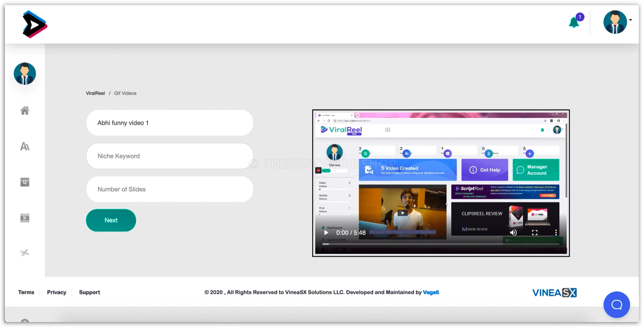Open the scissors trim sidebar icon
Image resolution: width=644 pixels, height=327 pixels.
point(25,253)
